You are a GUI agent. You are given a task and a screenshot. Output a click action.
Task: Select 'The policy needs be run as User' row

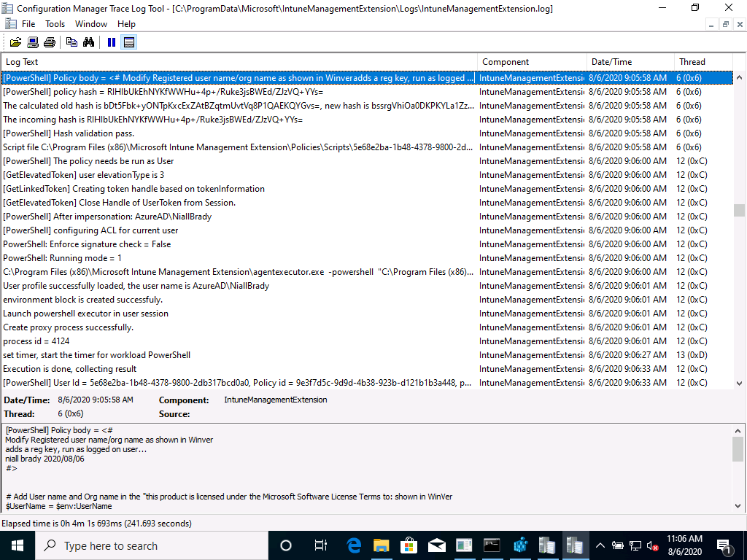coord(367,161)
